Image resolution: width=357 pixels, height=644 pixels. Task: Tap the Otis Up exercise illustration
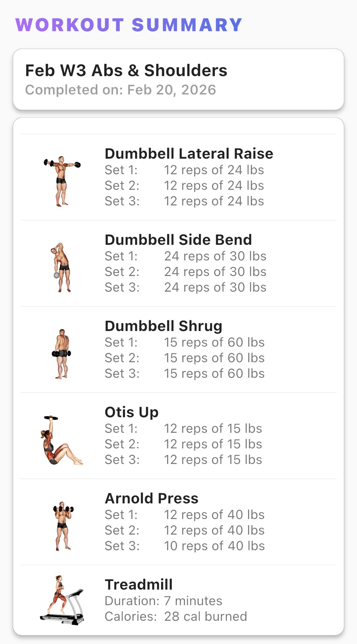[x=61, y=440]
